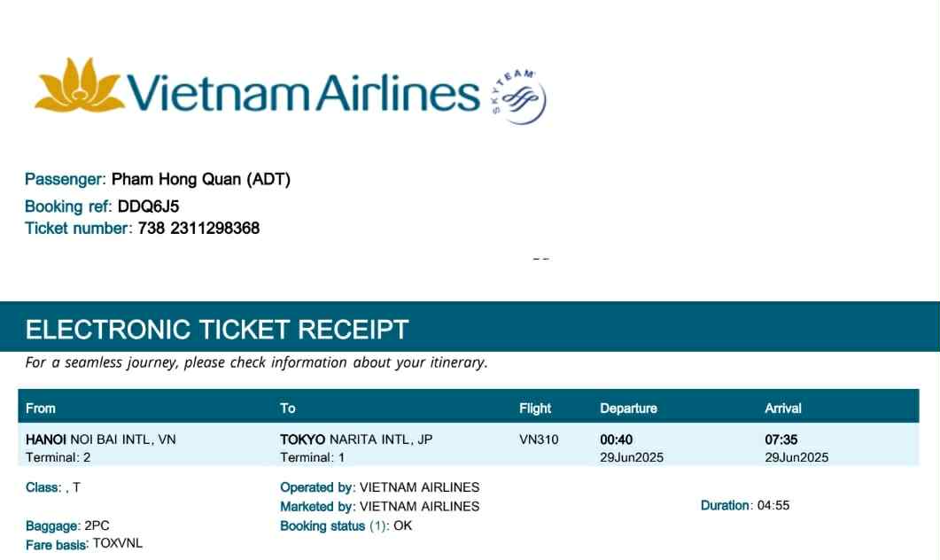This screenshot has width=940, height=560.
Task: Click the Arrival column header
Action: (782, 408)
